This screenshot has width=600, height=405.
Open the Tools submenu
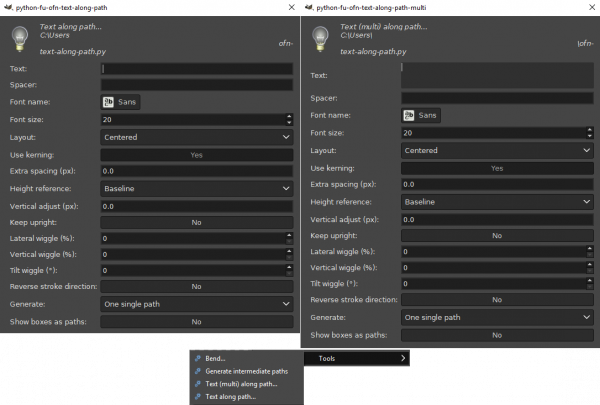tap(357, 358)
